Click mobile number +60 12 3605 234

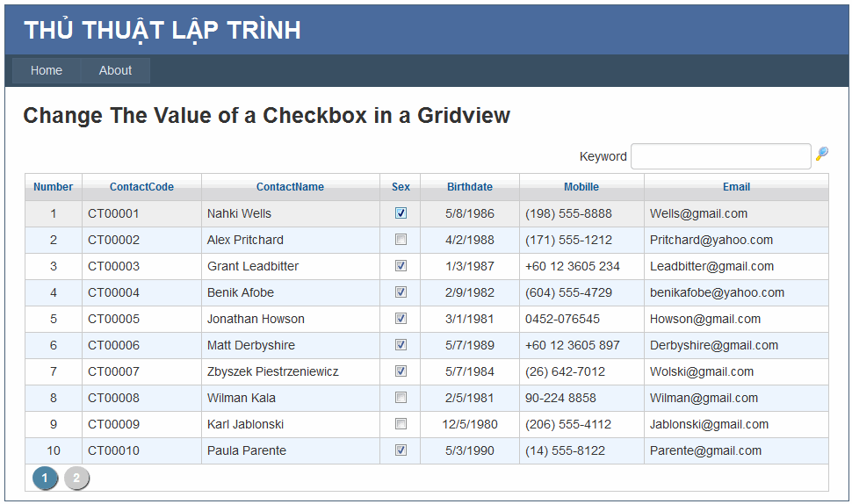[x=572, y=266]
